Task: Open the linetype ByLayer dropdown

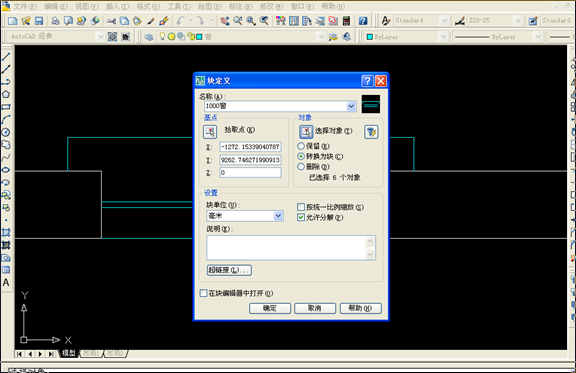Action: (538, 36)
